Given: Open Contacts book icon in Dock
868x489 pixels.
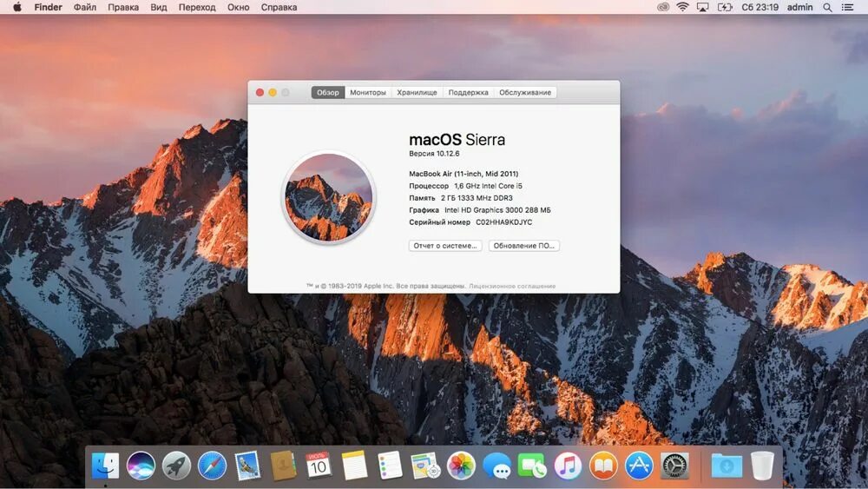Looking at the screenshot, I should (283, 466).
